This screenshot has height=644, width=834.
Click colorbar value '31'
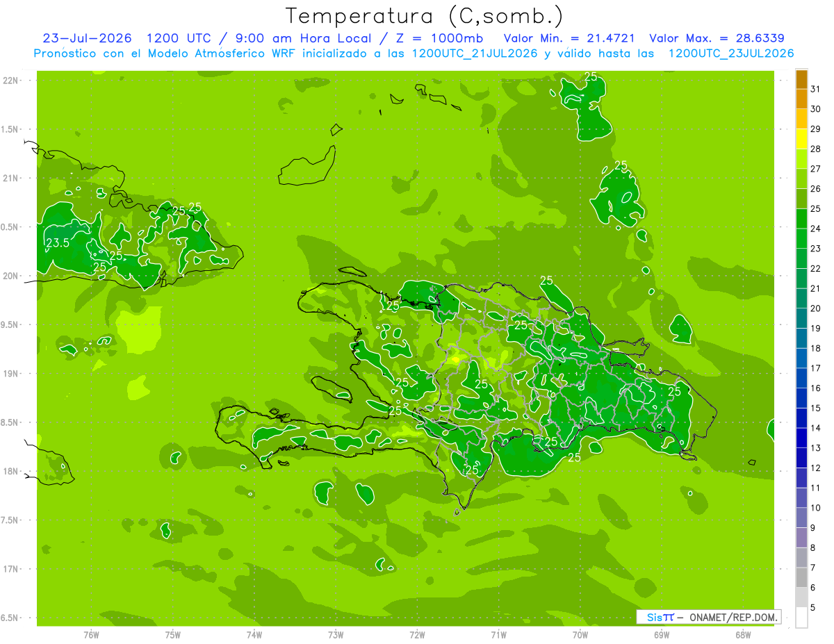[x=815, y=89]
